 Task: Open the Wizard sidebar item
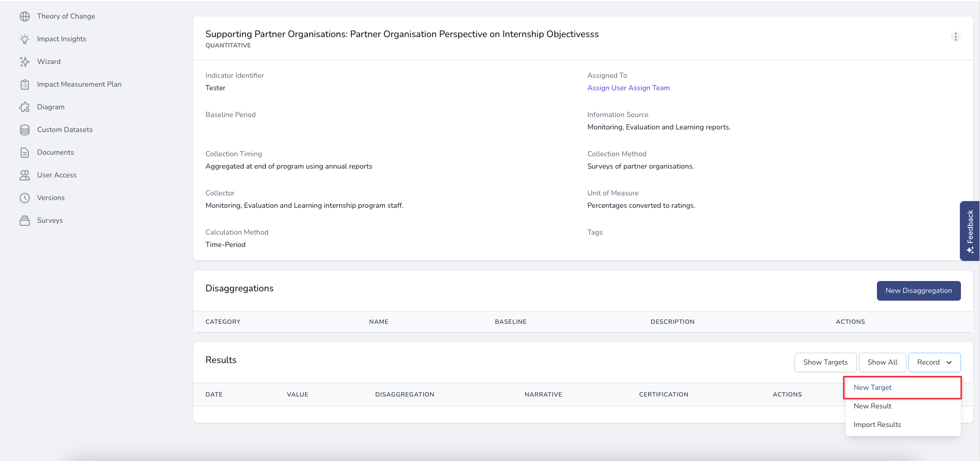click(49, 61)
